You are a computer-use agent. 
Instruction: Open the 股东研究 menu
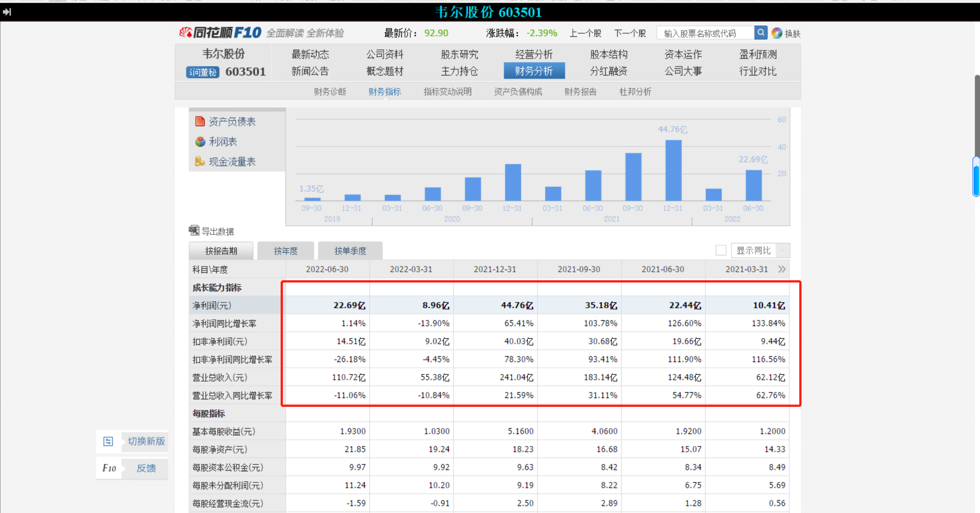point(460,54)
